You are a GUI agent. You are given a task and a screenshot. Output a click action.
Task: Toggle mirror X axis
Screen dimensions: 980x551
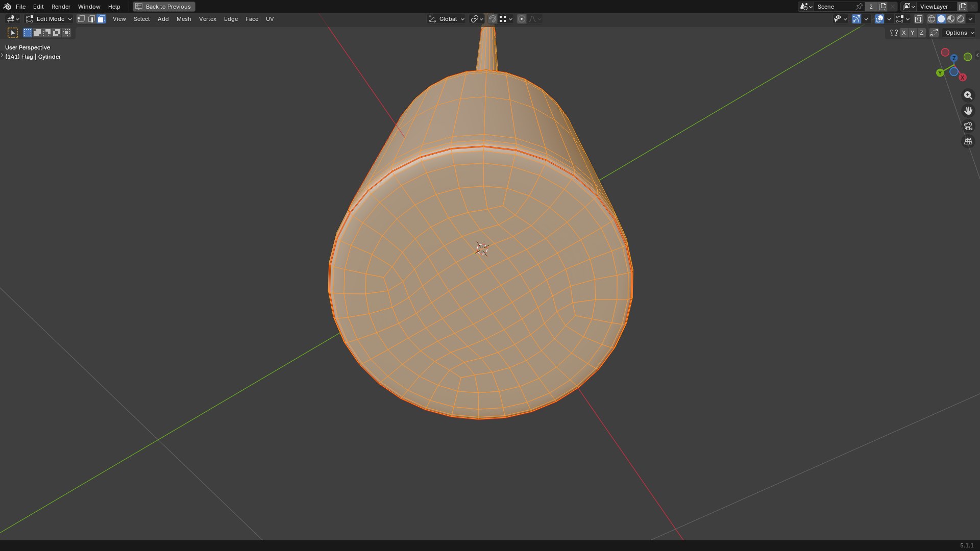tap(904, 33)
